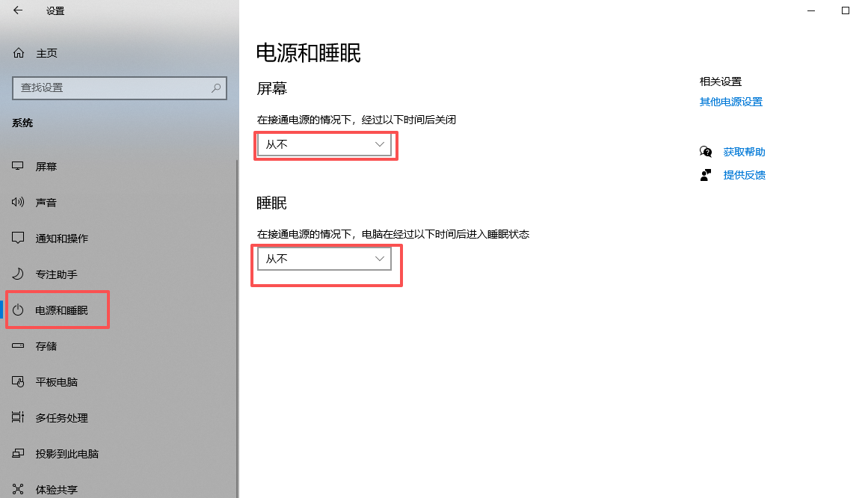Open the screen turn-off time dropdown

[x=324, y=144]
